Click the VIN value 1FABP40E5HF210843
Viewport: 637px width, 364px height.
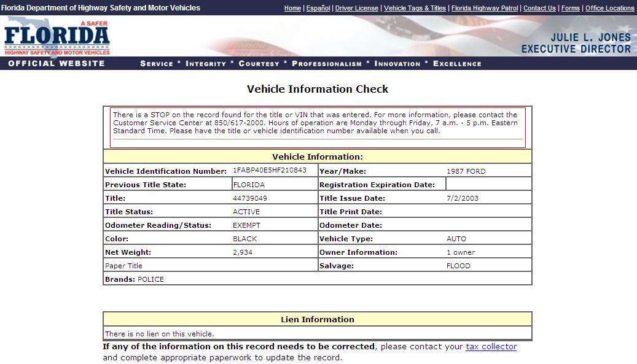269,170
